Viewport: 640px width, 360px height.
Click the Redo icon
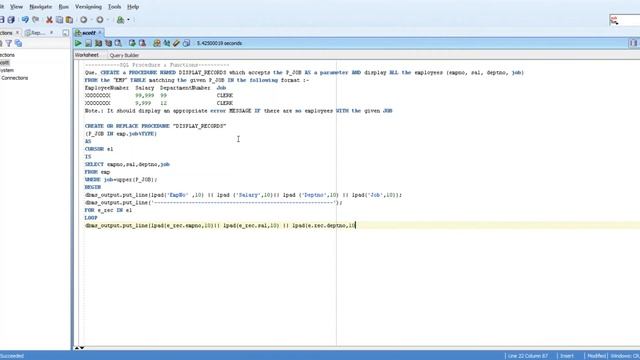coord(36,20)
